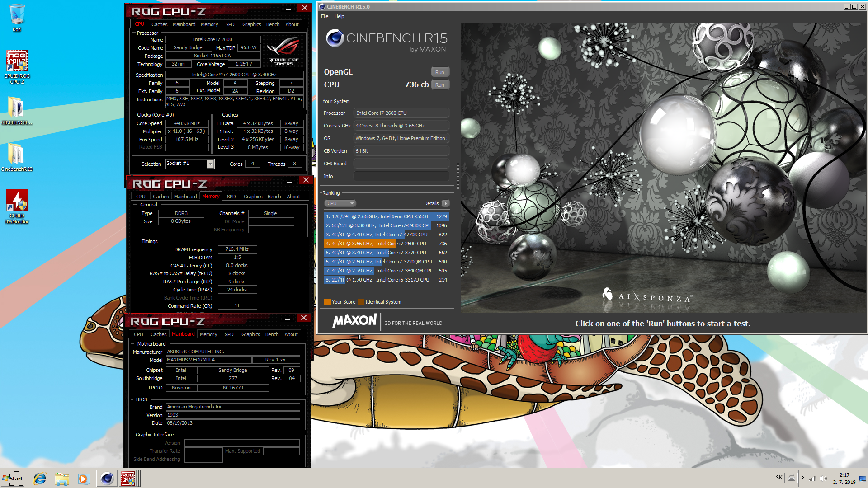Select Xeon X5650 ranking row
The image size is (868, 488).
(x=387, y=216)
